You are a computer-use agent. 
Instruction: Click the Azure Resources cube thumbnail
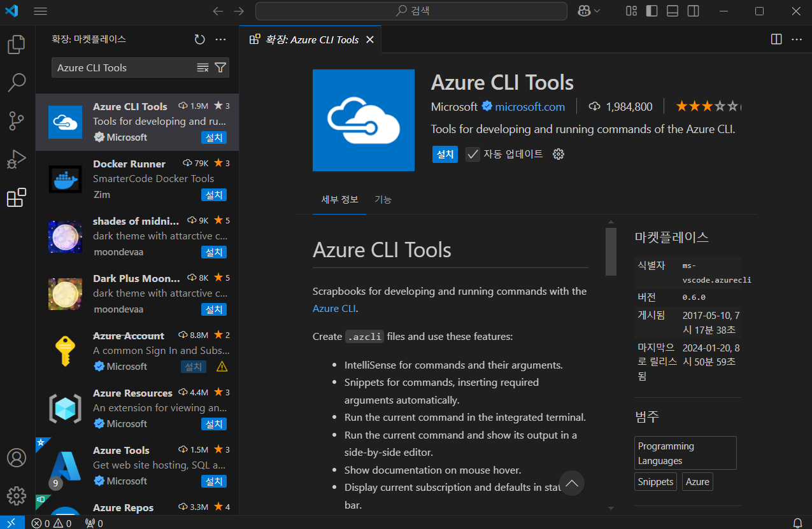[66, 409]
